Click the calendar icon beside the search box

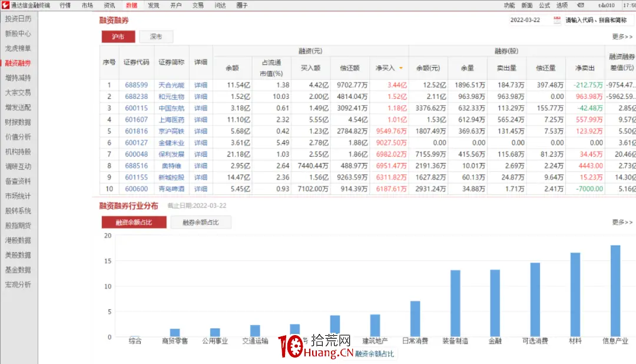point(556,19)
